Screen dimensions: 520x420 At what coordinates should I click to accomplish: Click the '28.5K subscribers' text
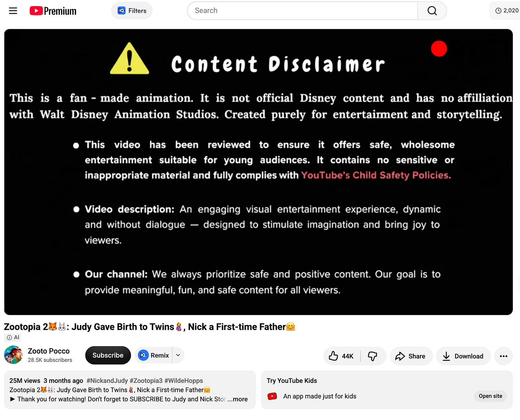pos(50,360)
